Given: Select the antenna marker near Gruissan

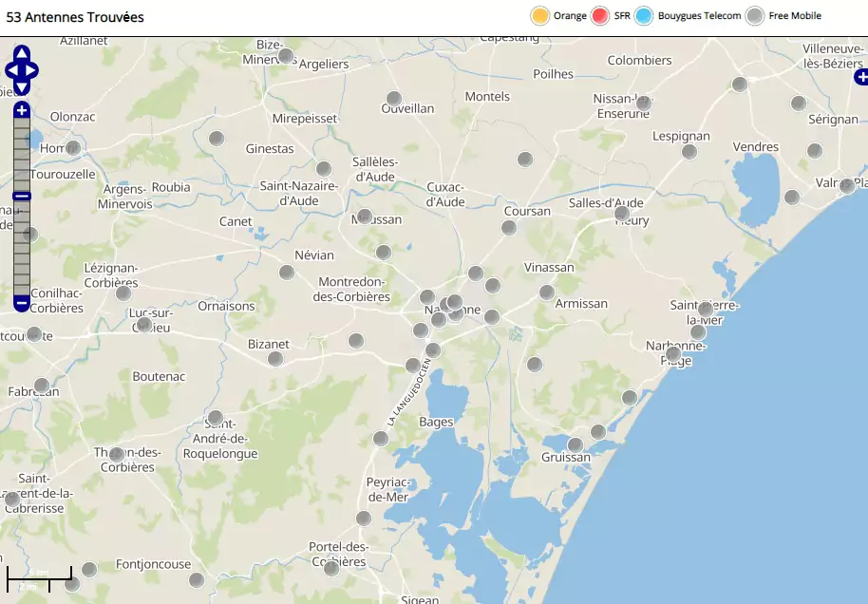Looking at the screenshot, I should [x=575, y=444].
